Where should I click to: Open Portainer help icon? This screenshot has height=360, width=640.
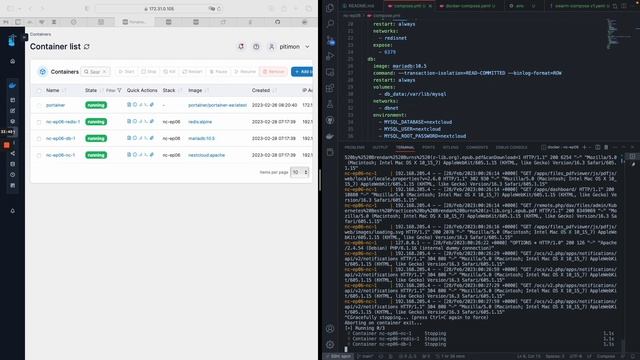256,47
